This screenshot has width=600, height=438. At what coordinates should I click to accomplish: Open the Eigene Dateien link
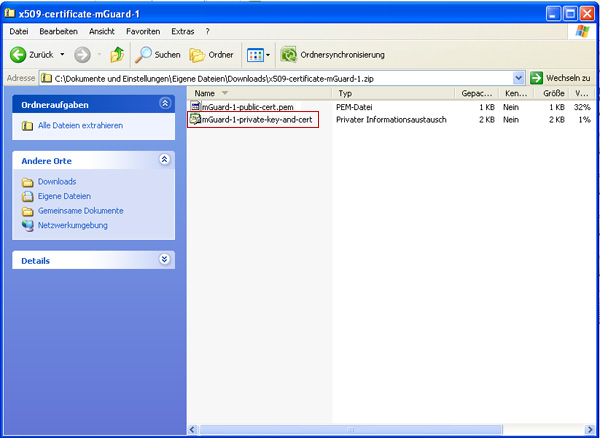(64, 196)
